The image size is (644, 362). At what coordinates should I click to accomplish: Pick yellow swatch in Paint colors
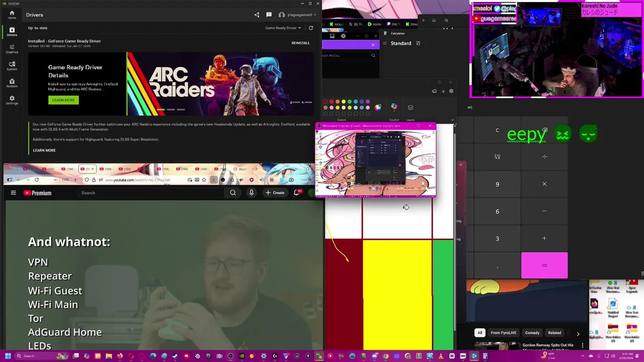click(344, 102)
